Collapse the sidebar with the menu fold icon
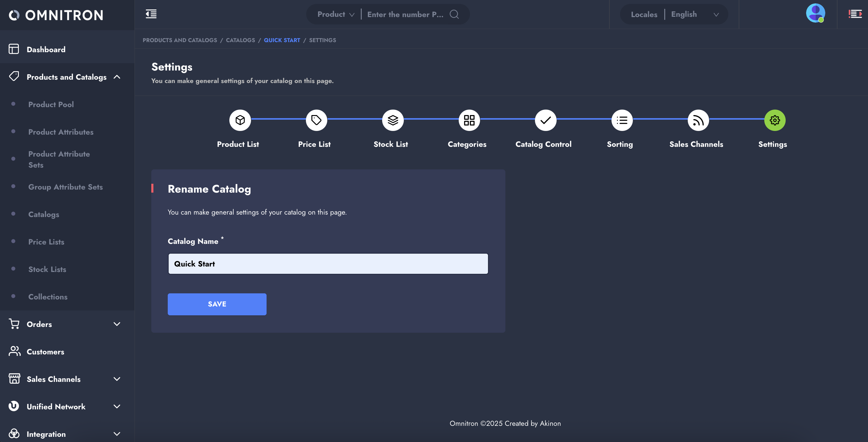868x442 pixels. tap(151, 14)
